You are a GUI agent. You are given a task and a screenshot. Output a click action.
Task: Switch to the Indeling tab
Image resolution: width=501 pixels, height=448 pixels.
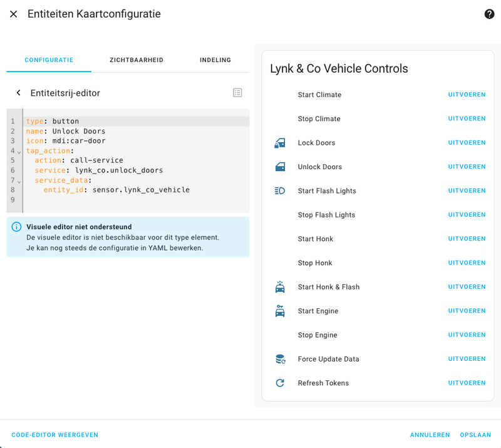tap(215, 60)
